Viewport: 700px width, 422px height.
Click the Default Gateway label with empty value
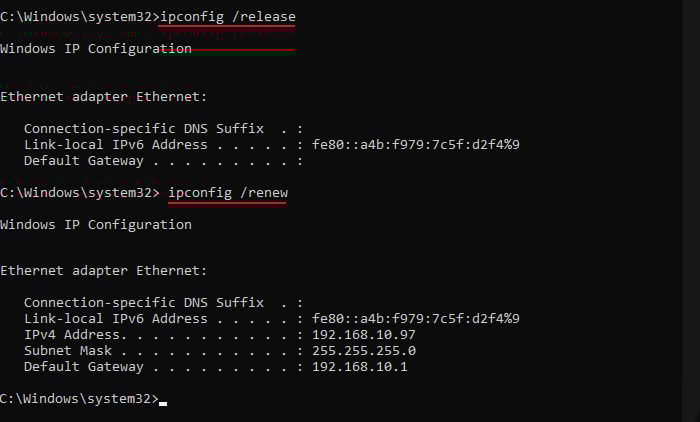[83, 161]
